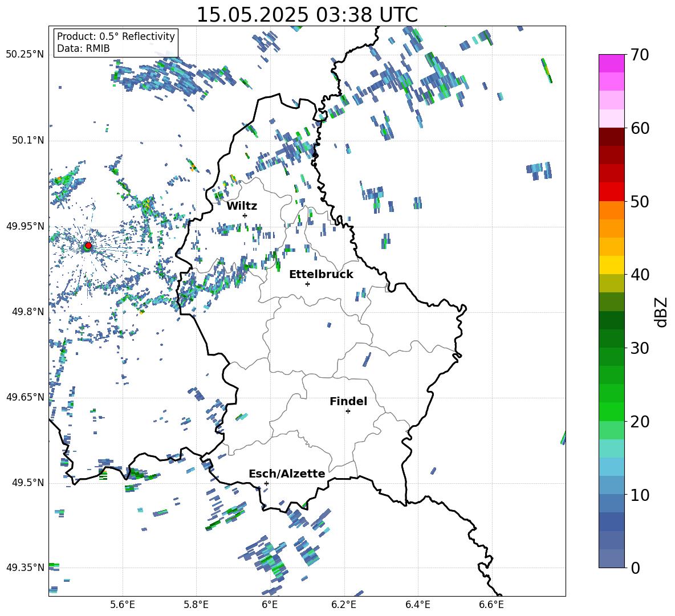Pick the dark red 55-60 dBZ color band

pyautogui.click(x=612, y=146)
